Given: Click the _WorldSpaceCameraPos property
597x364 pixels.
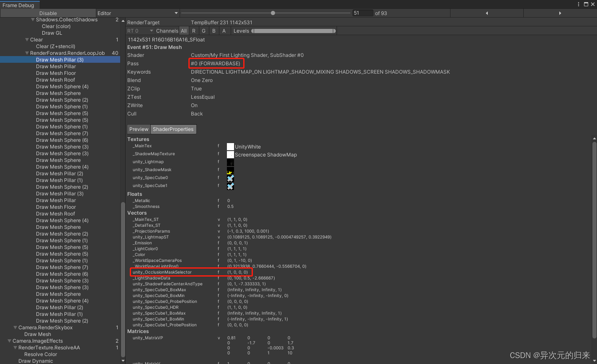Looking at the screenshot, I should tap(192, 261).
